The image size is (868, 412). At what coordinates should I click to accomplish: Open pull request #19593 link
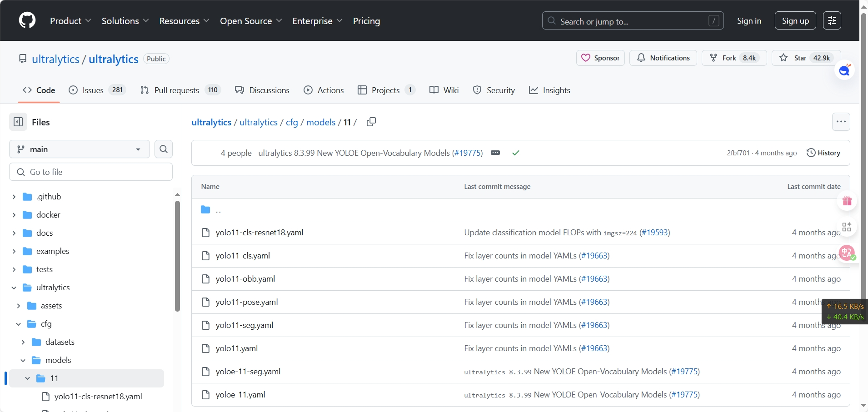point(655,233)
